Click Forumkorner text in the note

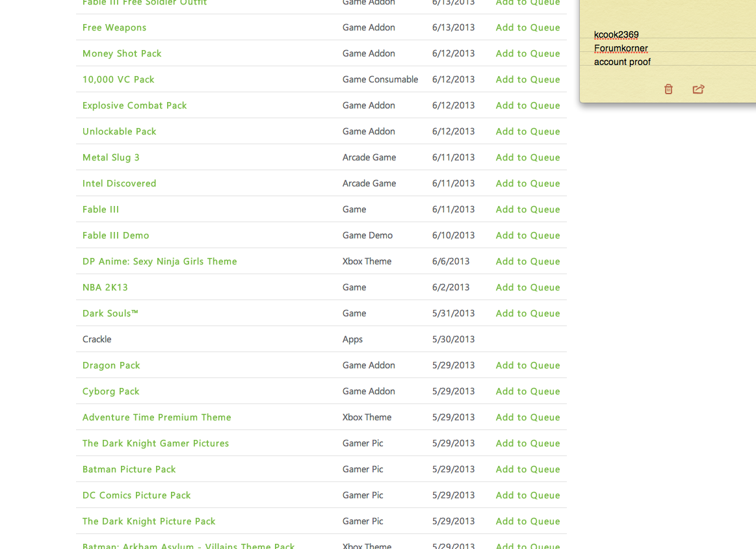coord(621,48)
